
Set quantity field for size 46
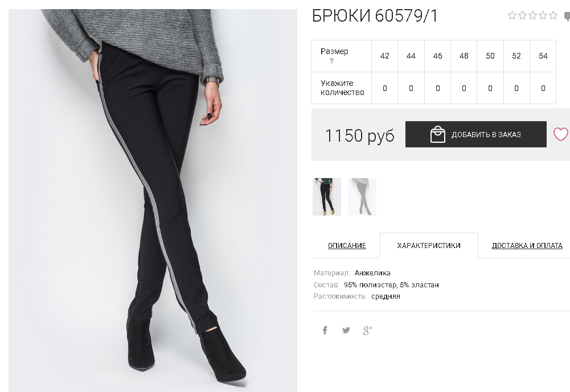click(438, 88)
